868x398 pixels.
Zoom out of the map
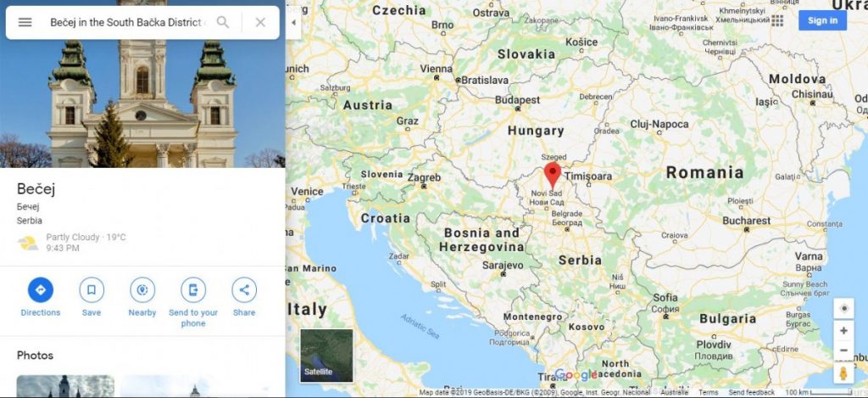pyautogui.click(x=843, y=350)
